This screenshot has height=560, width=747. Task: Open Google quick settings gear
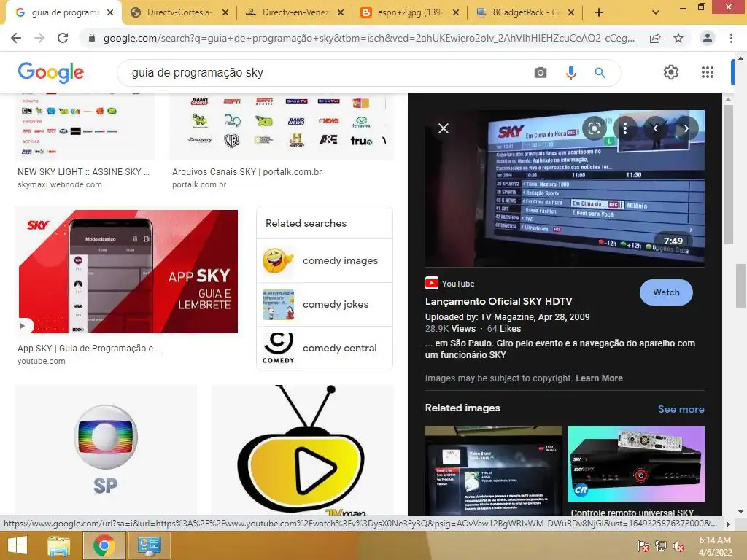671,72
